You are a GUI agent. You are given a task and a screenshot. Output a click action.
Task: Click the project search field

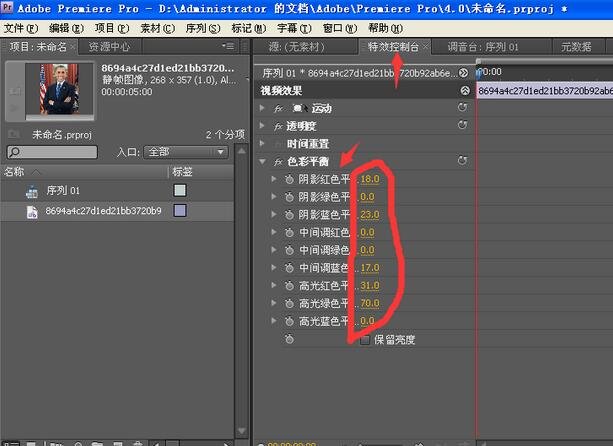52,152
